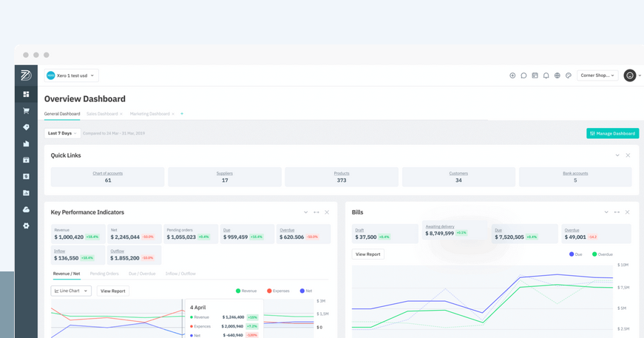Screen dimensions: 644x338
Task: Collapse the Key Performance Indicators chevron
Action: (305, 212)
